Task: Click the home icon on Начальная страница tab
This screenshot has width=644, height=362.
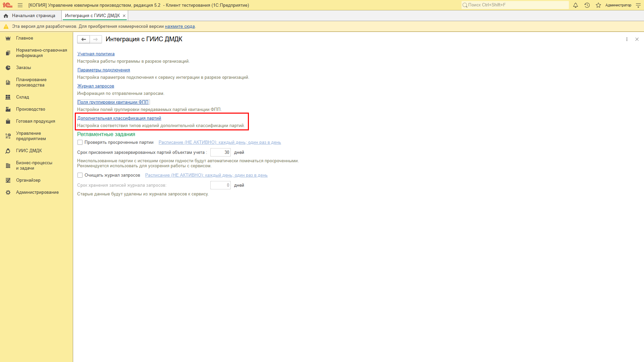Action: 6,16
